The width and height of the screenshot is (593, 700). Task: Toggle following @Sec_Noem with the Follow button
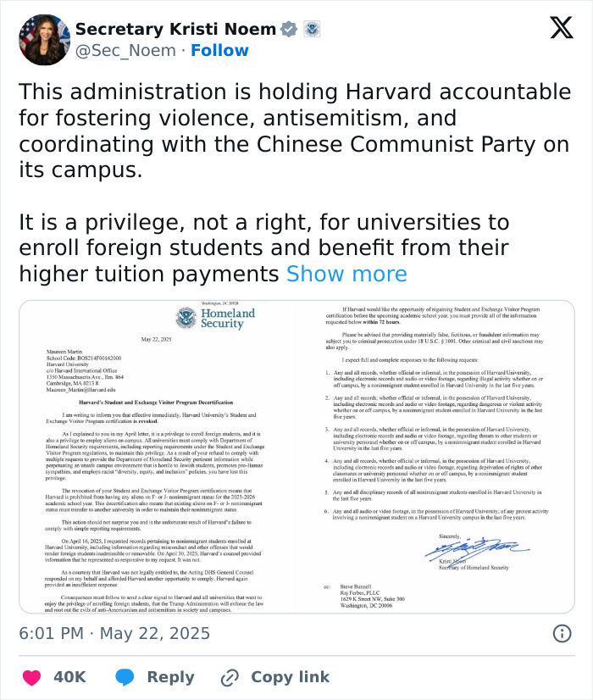pyautogui.click(x=220, y=50)
